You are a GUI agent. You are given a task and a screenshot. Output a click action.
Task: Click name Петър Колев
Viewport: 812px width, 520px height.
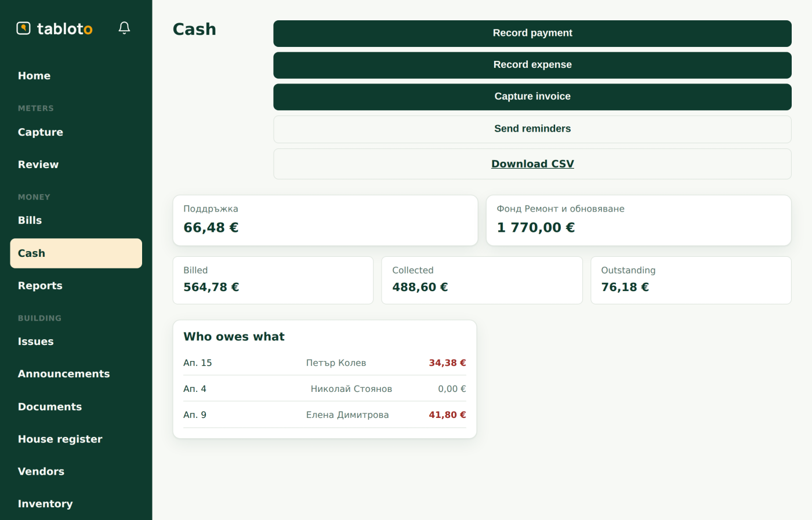pos(336,363)
